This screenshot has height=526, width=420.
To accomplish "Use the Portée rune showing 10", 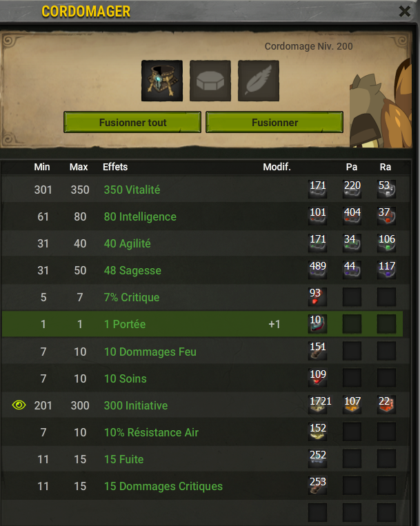I will (318, 324).
